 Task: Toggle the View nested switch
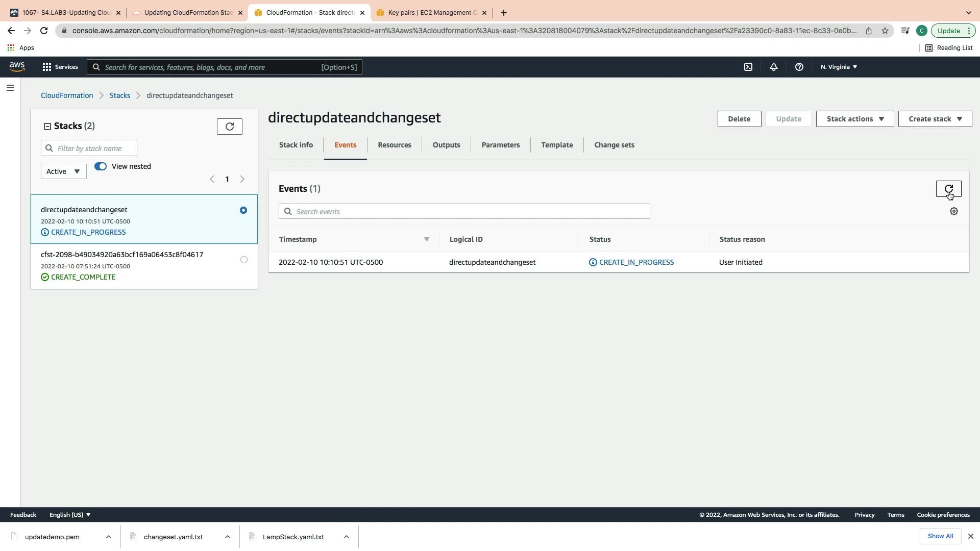click(x=101, y=166)
